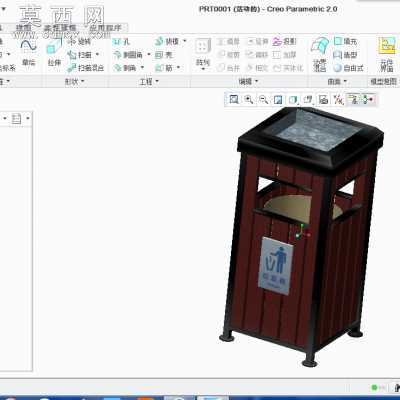Expand the Model Intent (模型意图) group
Image resolution: width=400 pixels, height=400 pixels.
(x=383, y=81)
